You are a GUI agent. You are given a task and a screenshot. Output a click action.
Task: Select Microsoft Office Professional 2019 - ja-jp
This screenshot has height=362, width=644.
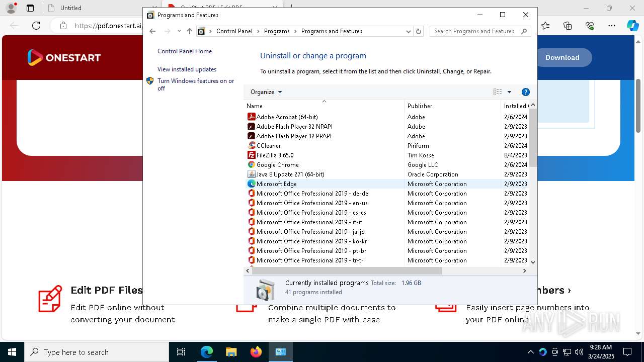pyautogui.click(x=310, y=231)
